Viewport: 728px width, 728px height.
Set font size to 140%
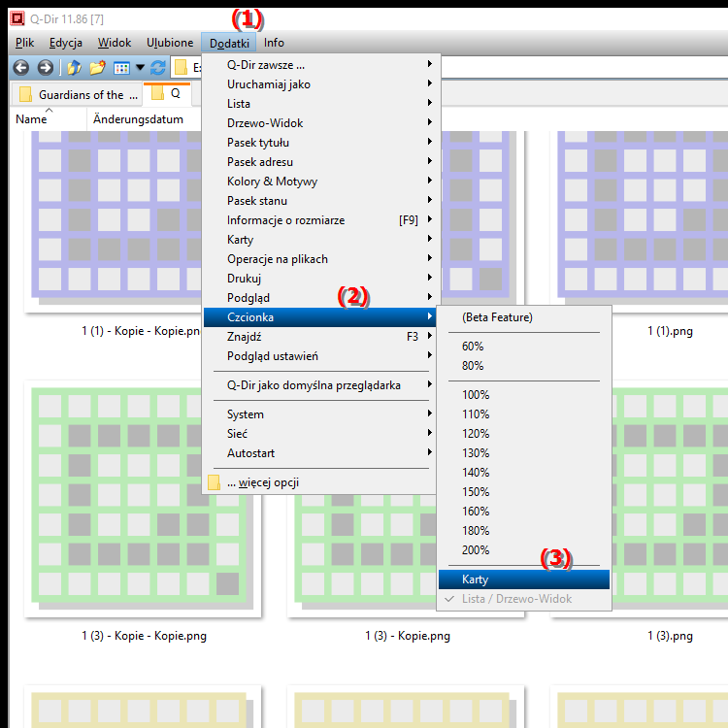(x=524, y=473)
